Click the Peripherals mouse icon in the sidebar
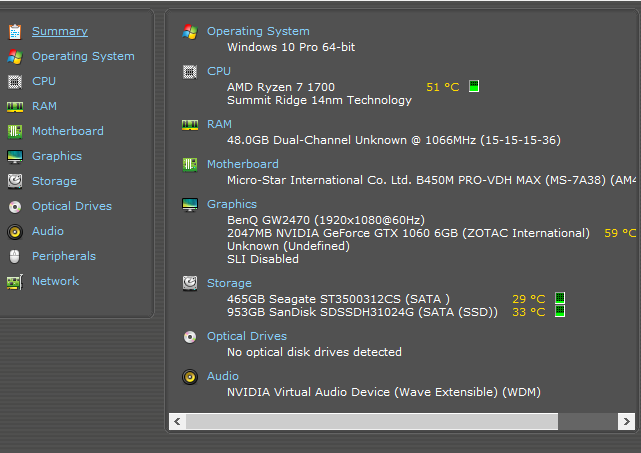This screenshot has width=641, height=453. (14, 256)
